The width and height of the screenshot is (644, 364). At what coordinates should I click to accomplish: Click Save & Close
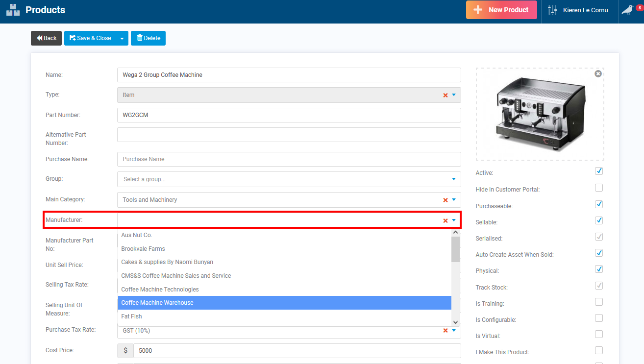tap(90, 38)
